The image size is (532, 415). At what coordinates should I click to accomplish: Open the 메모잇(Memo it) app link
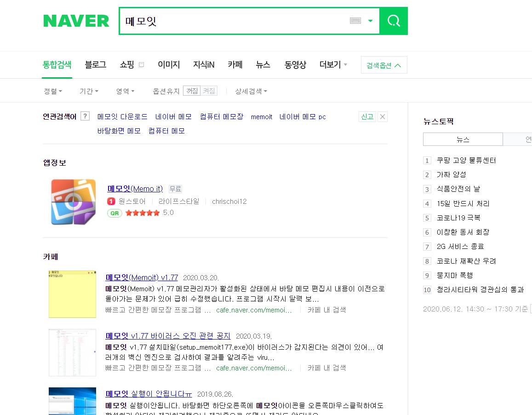(x=135, y=189)
